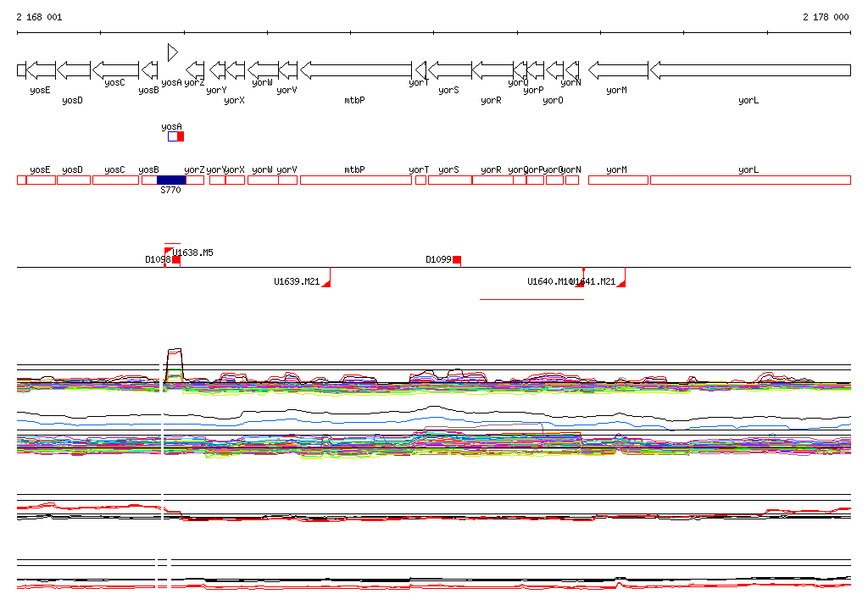Select the yorL gene arrow

749,69
